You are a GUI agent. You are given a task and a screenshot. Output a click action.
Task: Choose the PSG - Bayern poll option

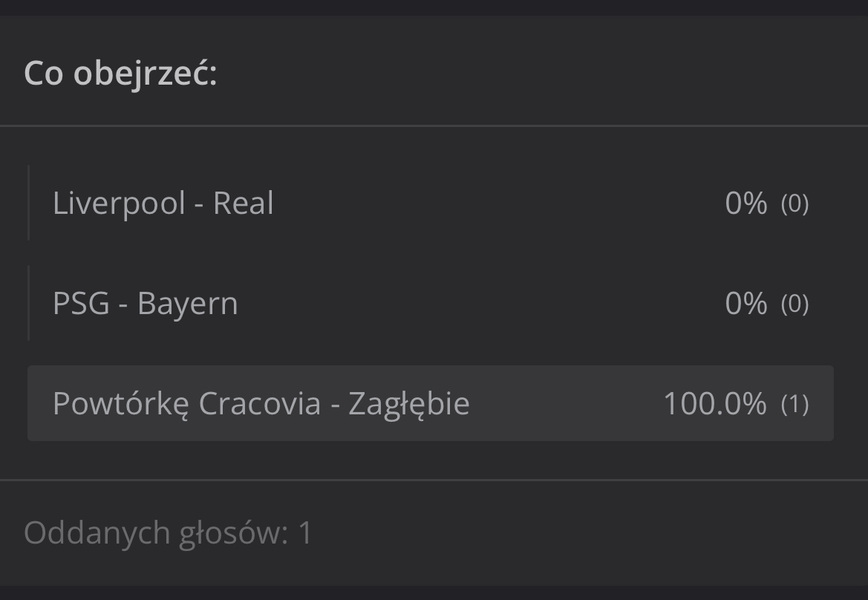coord(146,304)
